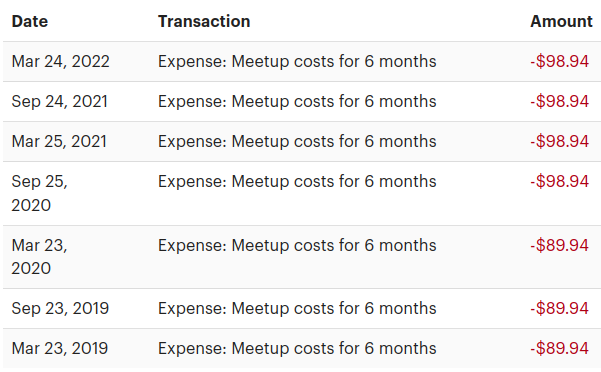The image size is (601, 372).
Task: Click the -$98.94 amount for Sep 25, 2020
Action: (560, 181)
